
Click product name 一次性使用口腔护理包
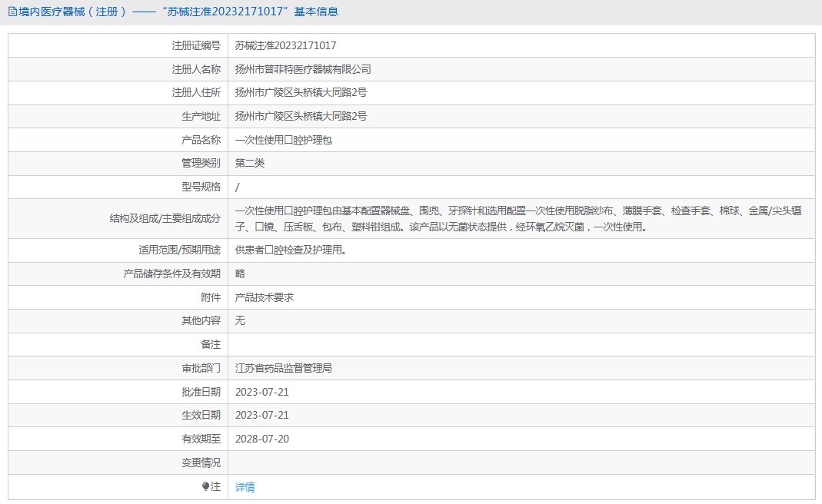click(283, 141)
